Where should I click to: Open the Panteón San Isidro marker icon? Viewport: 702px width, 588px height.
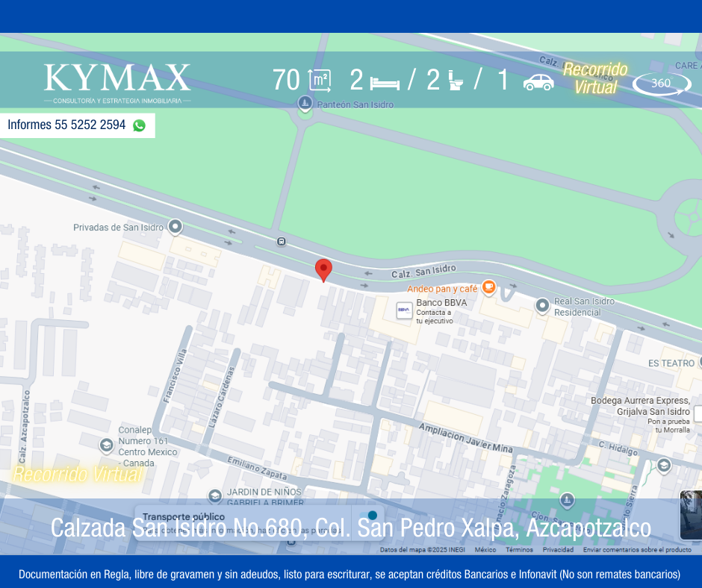coord(305,104)
